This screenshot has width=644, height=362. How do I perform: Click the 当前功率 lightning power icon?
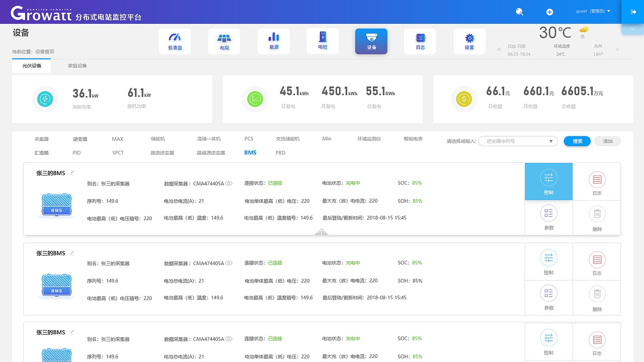click(x=45, y=99)
